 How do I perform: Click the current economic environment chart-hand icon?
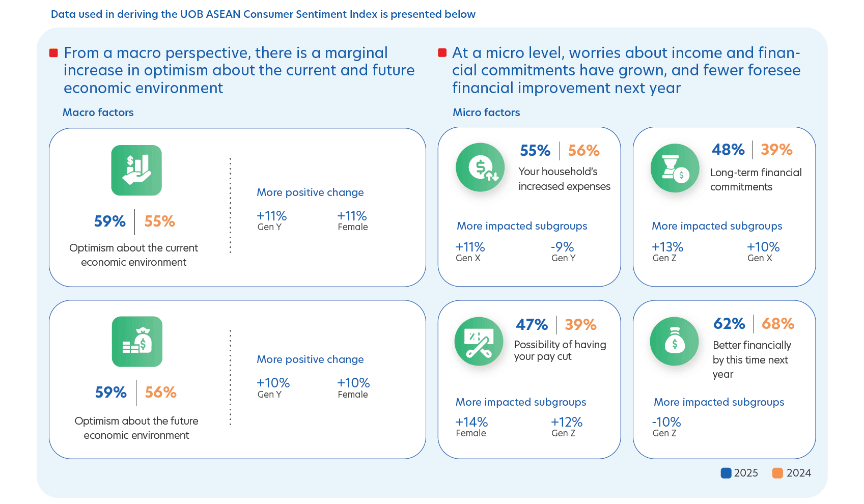click(x=136, y=171)
